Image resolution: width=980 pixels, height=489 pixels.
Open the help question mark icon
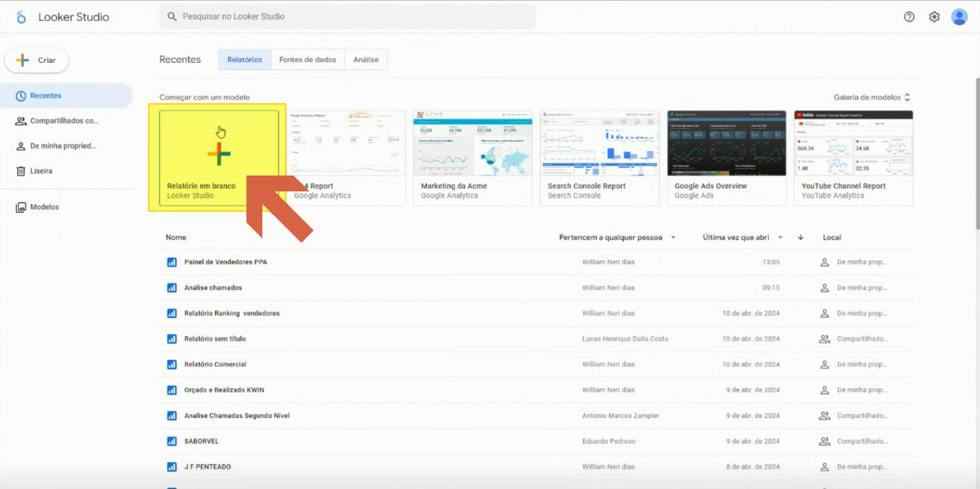(x=909, y=17)
